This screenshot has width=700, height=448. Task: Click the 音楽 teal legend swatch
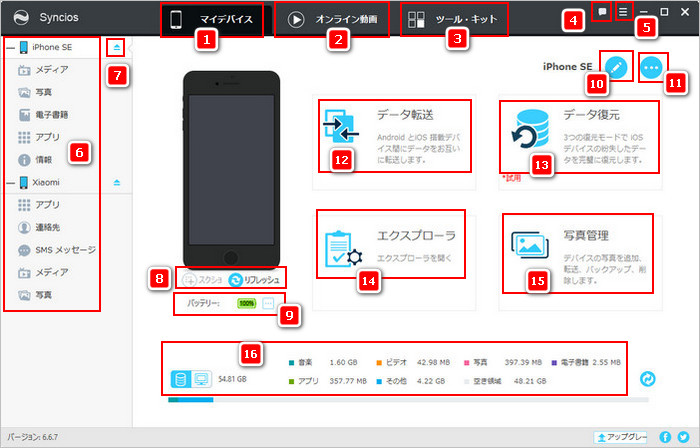click(x=292, y=363)
